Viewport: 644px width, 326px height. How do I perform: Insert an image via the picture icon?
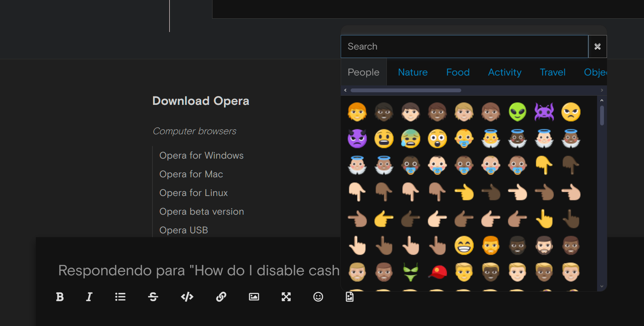point(254,297)
